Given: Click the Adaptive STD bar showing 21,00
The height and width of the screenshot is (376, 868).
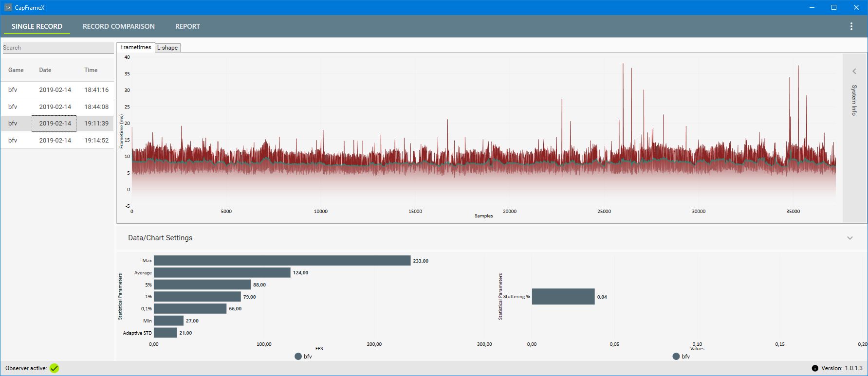Looking at the screenshot, I should click(165, 333).
